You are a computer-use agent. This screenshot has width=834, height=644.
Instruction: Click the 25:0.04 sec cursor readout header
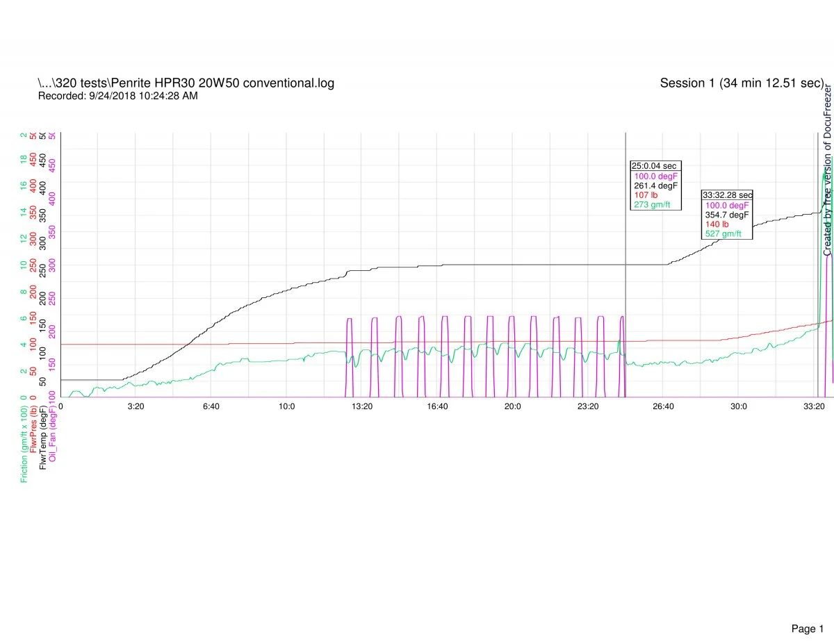click(653, 166)
